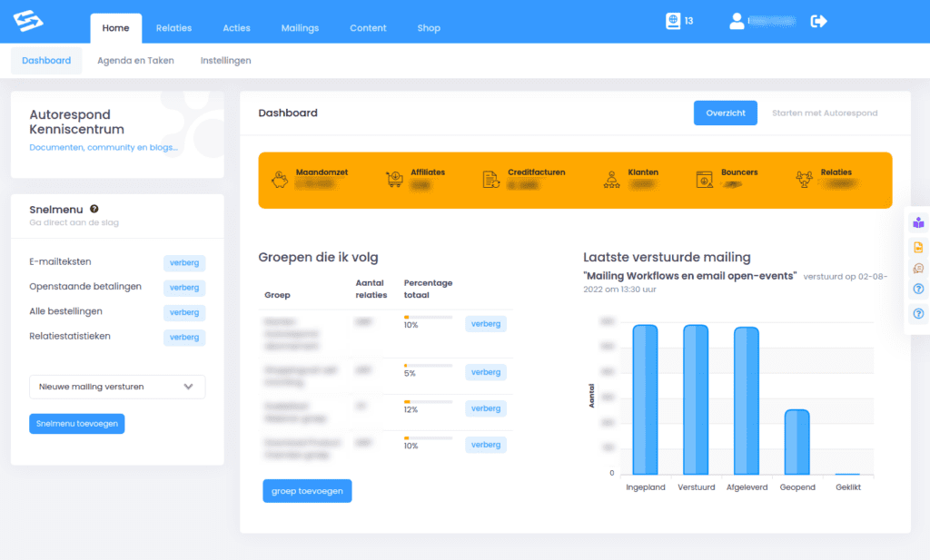Click the Openstaande betalingen label
The height and width of the screenshot is (560, 930).
click(x=85, y=286)
